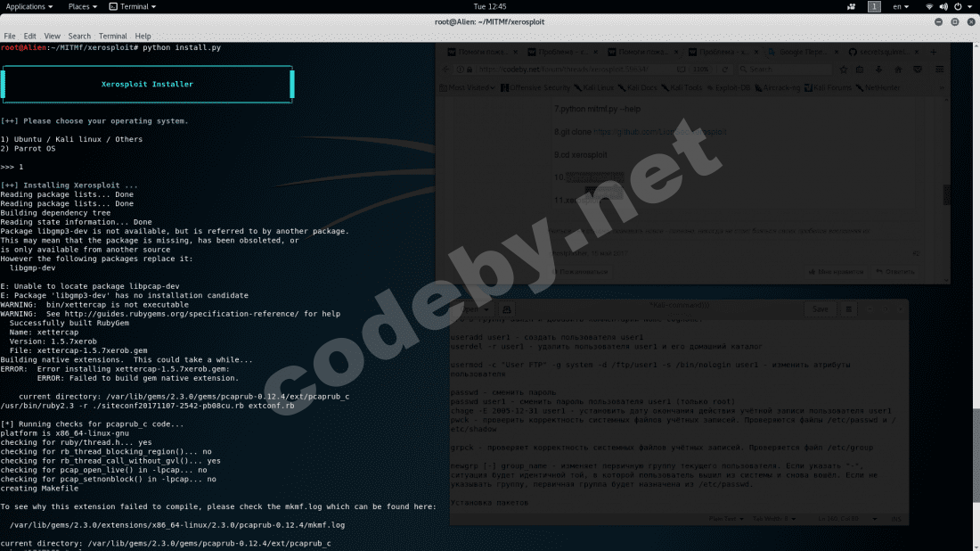The width and height of the screenshot is (980, 551).
Task: Click the network Wi-Fi icon in top bar
Action: coord(929,6)
